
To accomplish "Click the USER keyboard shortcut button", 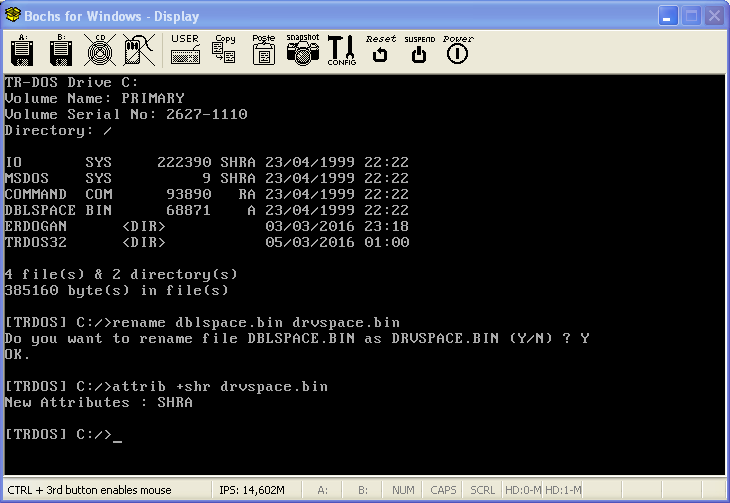I will tap(185, 49).
